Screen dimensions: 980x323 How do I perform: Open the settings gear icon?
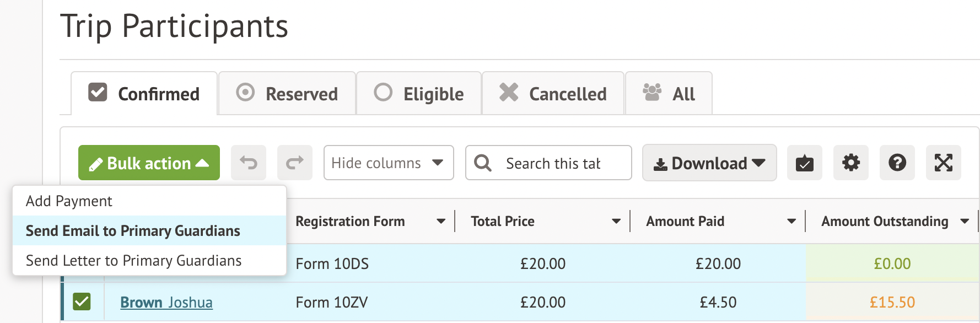pos(851,163)
